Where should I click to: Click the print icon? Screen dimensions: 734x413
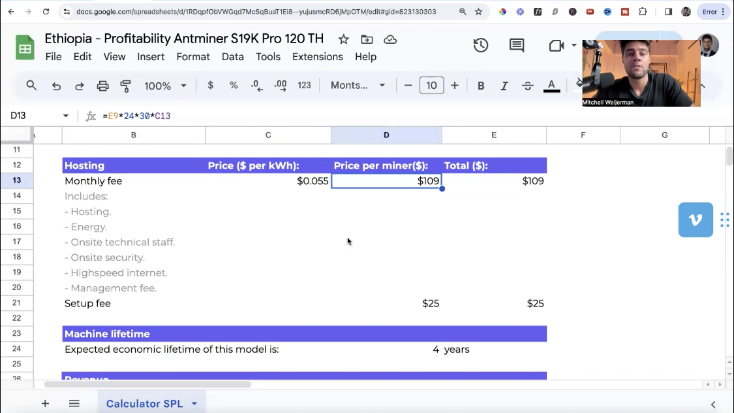click(x=103, y=86)
